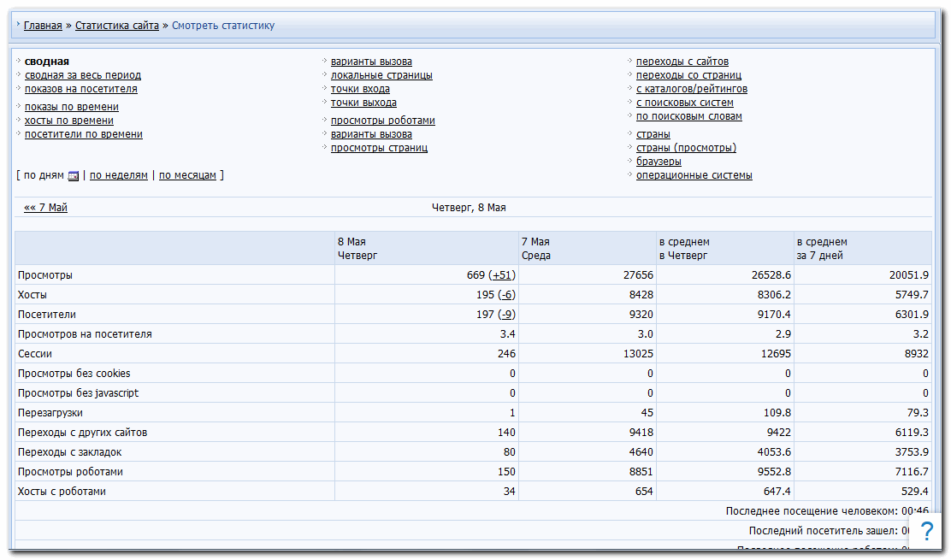Open страны report

pyautogui.click(x=653, y=134)
